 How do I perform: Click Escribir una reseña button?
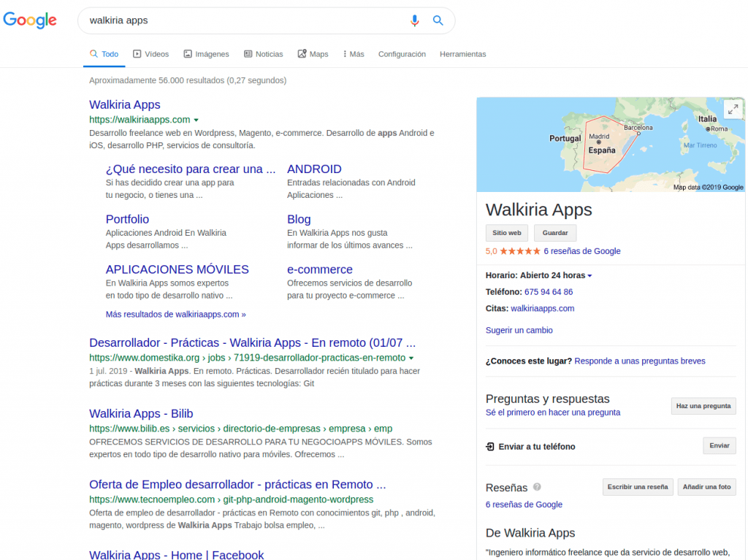pos(637,487)
